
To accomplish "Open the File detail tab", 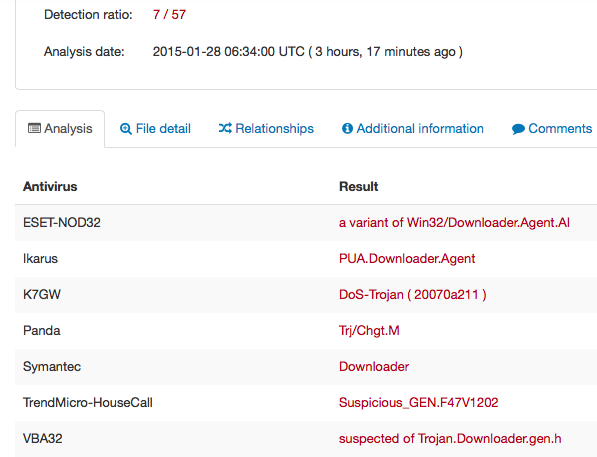I will [155, 129].
